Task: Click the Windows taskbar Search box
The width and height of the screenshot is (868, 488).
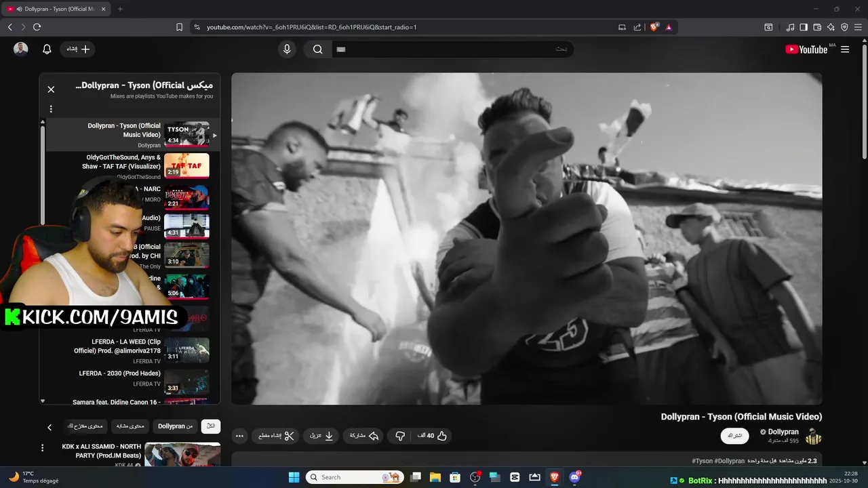Action: pos(355,477)
